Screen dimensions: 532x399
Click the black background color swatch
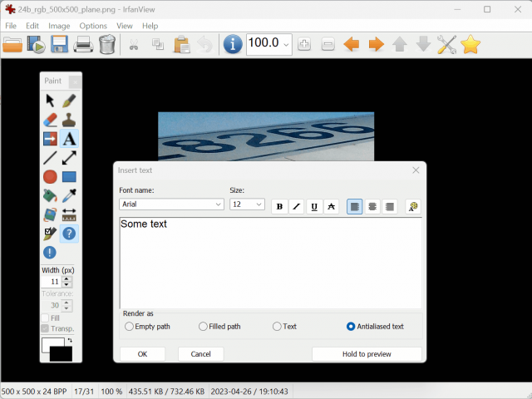coord(61,354)
